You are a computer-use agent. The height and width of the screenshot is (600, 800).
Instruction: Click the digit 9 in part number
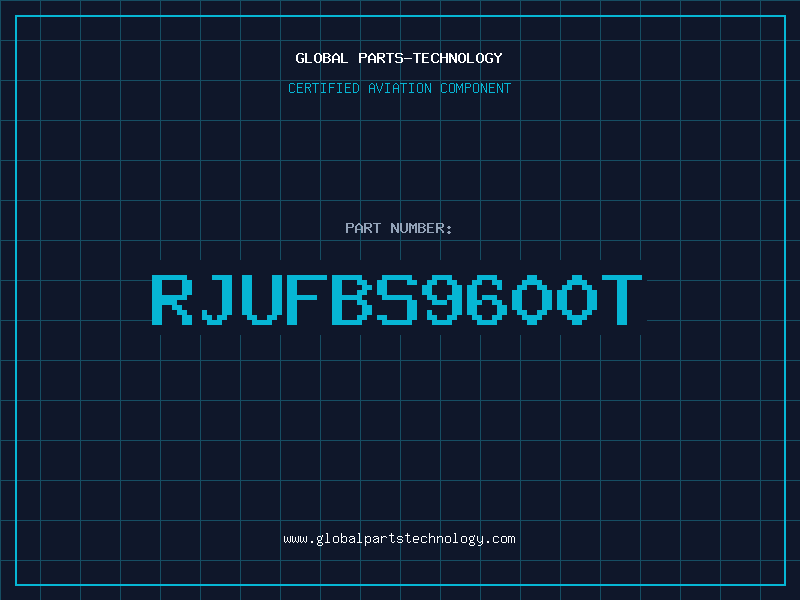click(442, 299)
